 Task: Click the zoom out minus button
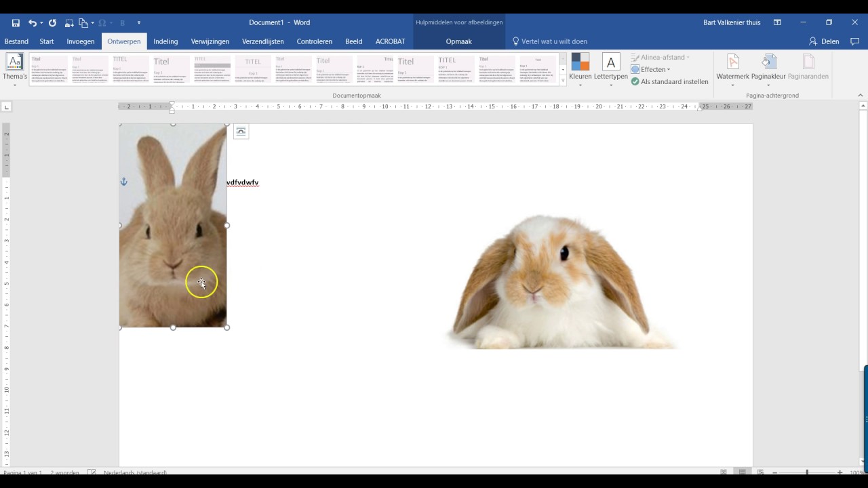pos(775,472)
